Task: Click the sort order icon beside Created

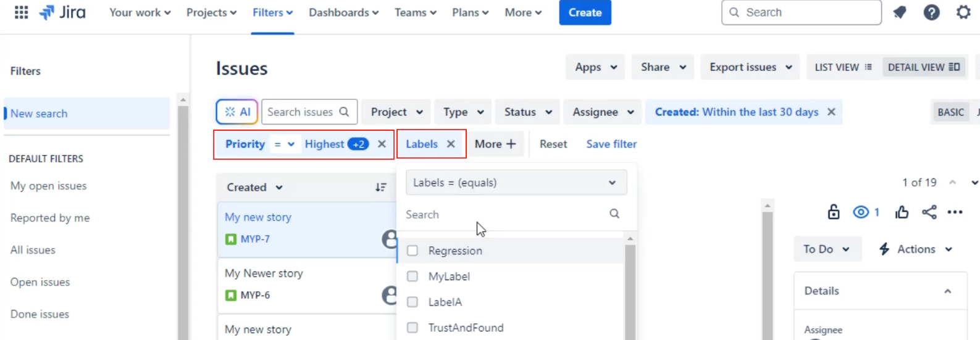Action: point(381,187)
